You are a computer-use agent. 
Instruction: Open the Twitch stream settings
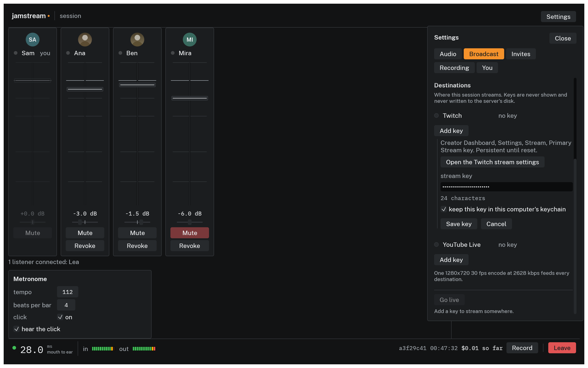pos(492,162)
